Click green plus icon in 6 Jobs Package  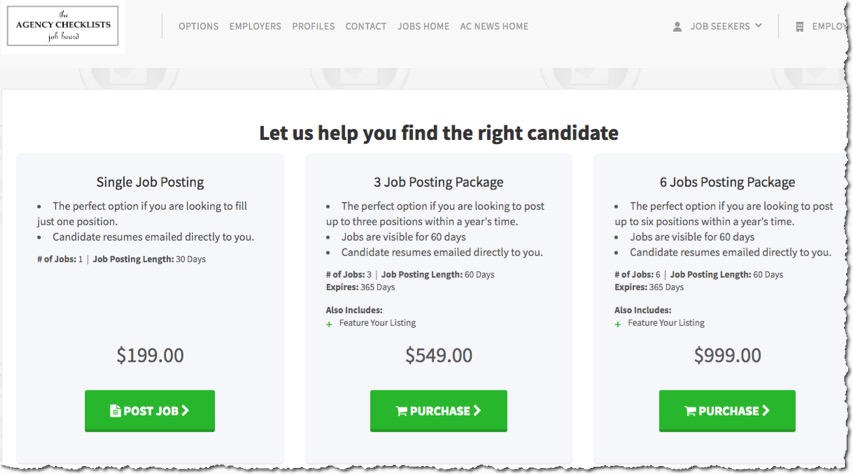pos(617,324)
